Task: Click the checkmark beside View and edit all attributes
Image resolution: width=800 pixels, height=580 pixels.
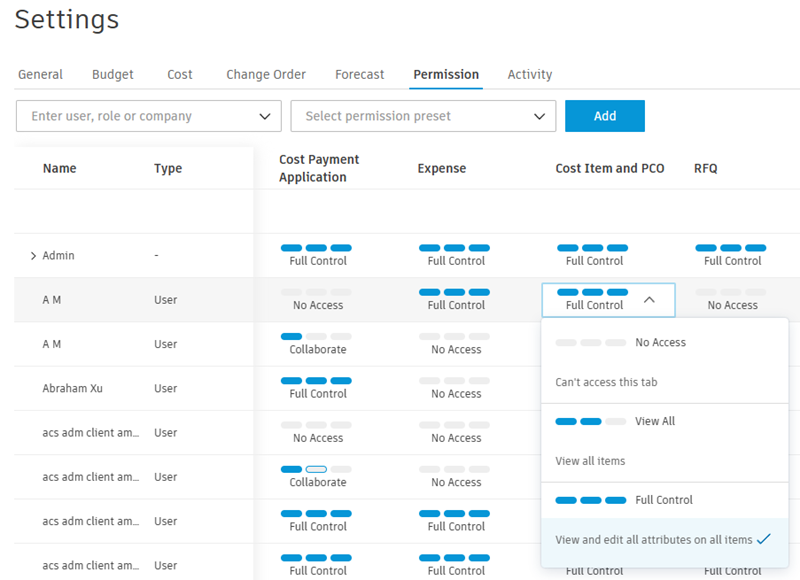Action: 764,539
